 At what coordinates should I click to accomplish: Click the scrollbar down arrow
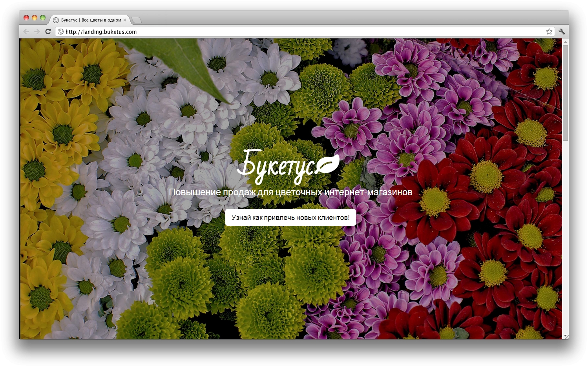coord(565,336)
